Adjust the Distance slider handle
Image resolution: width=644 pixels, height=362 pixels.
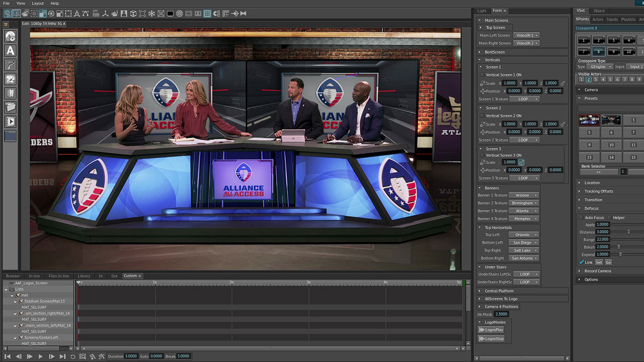click(628, 232)
